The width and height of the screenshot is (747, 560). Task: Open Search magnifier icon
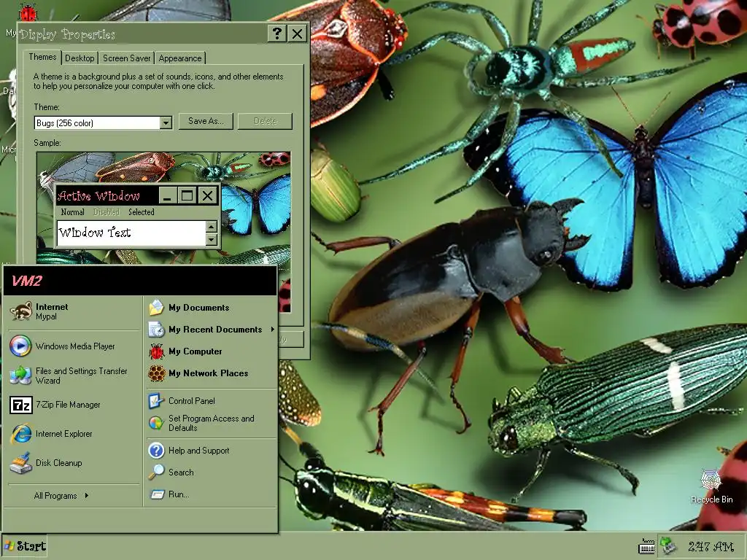[156, 472]
